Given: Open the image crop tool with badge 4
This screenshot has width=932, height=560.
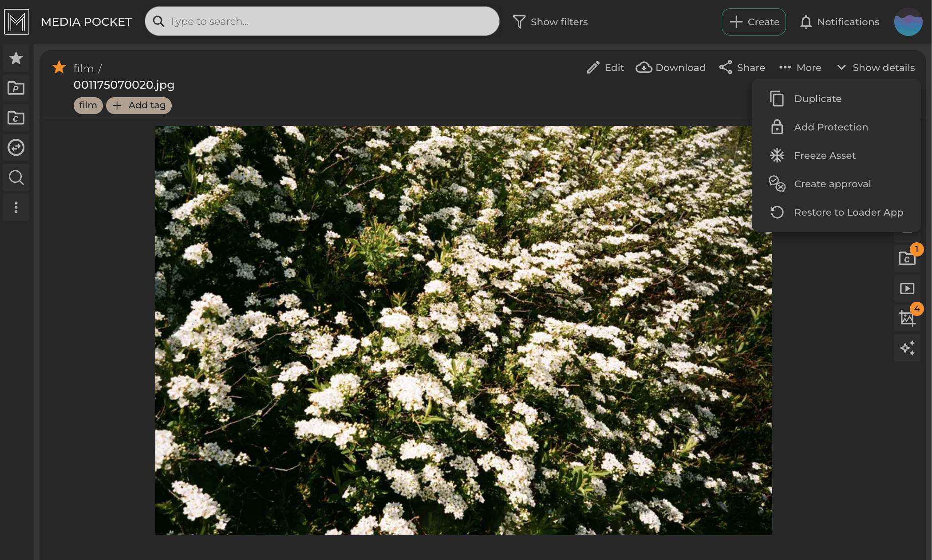Looking at the screenshot, I should pos(907,318).
